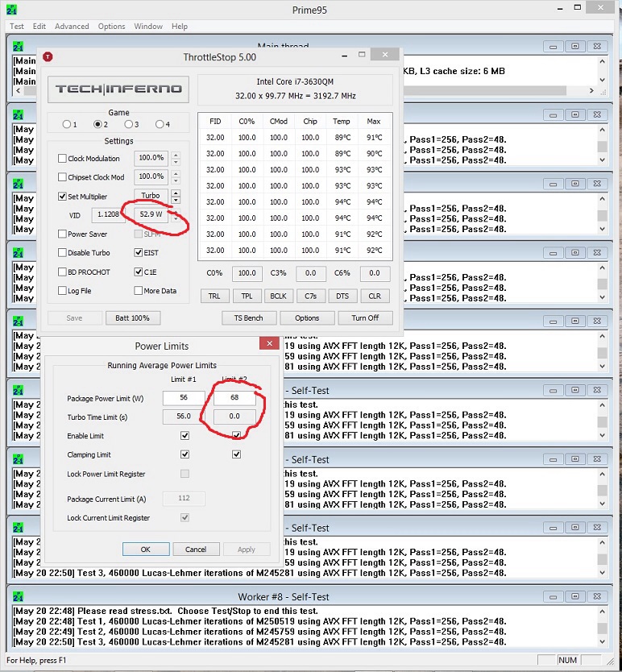Raise Set Multiplier with up stepper arrow
Image resolution: width=622 pixels, height=672 pixels.
coord(176,193)
